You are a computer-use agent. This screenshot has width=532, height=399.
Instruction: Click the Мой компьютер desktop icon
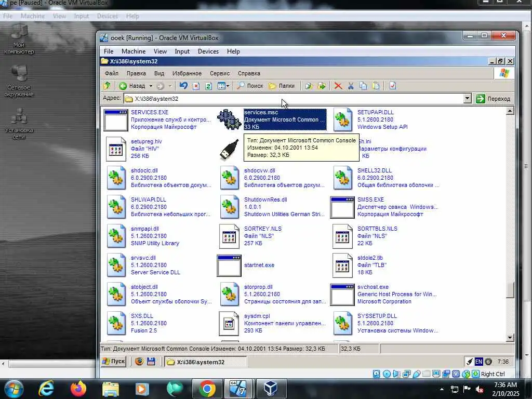pos(19,40)
